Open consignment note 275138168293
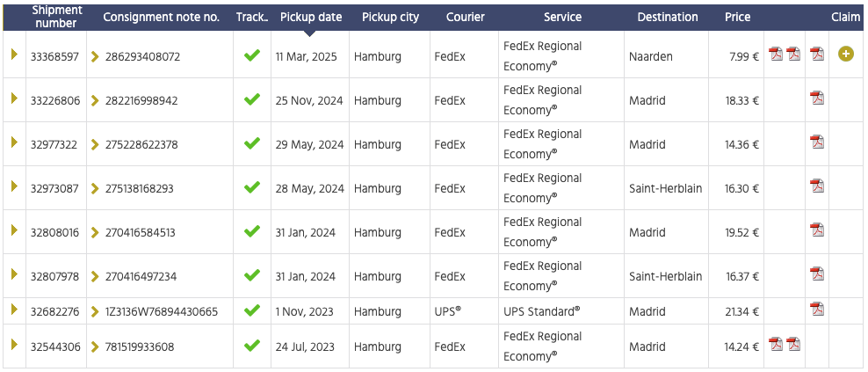The image size is (868, 372). click(x=139, y=188)
